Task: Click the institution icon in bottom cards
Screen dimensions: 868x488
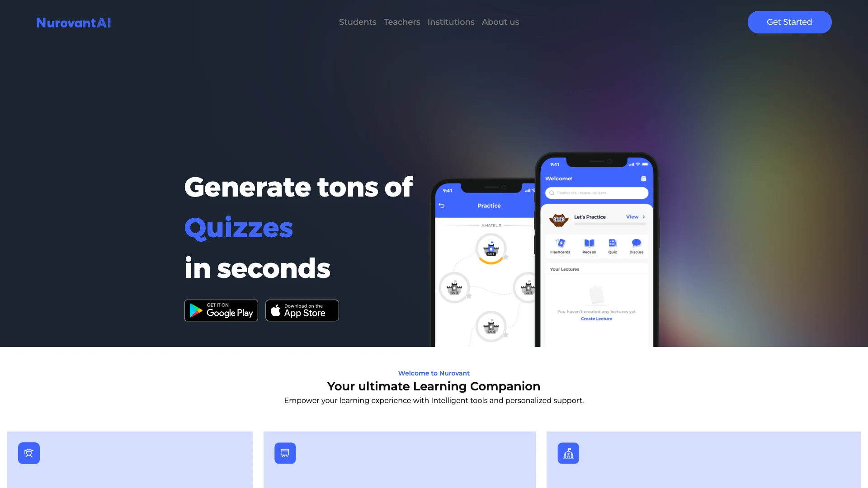Action: [x=568, y=452]
